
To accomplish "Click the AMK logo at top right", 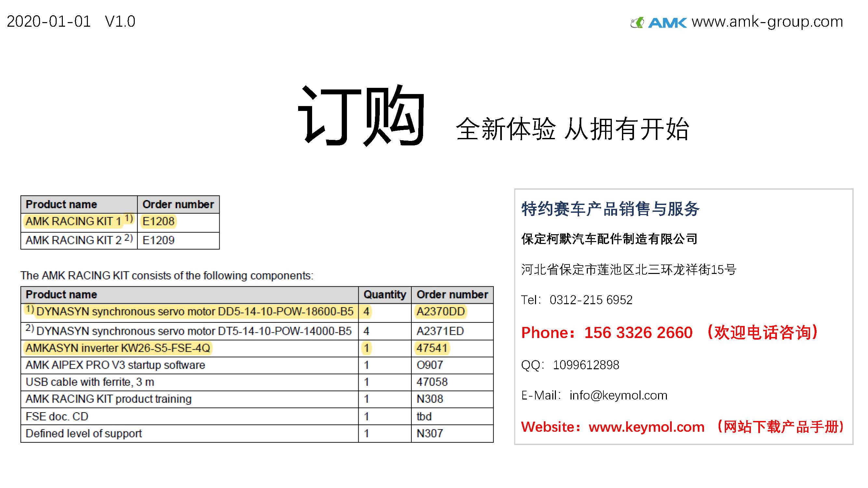I will point(658,22).
